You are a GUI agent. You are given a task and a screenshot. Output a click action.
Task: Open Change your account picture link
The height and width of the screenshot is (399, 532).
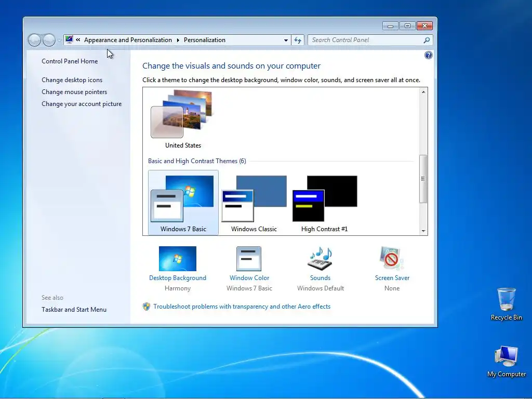pos(82,104)
